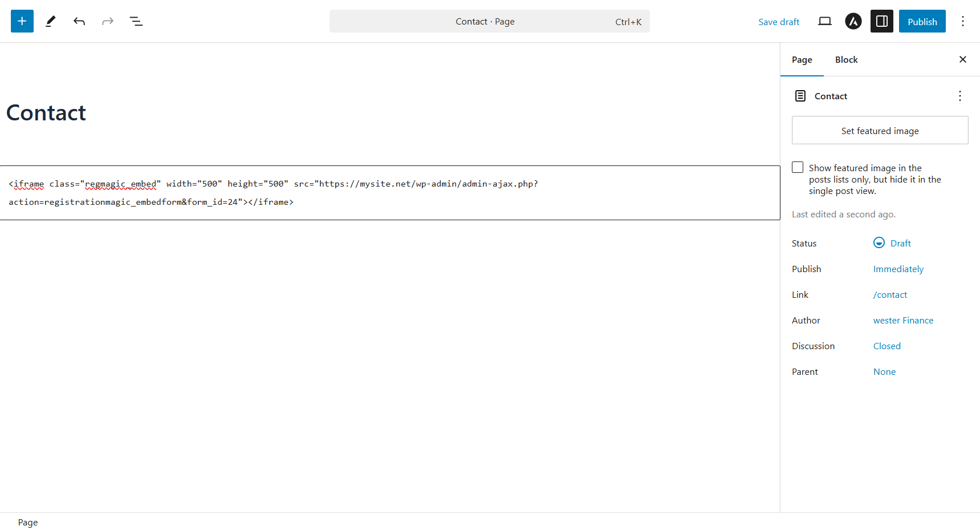Undo the last change

[79, 21]
